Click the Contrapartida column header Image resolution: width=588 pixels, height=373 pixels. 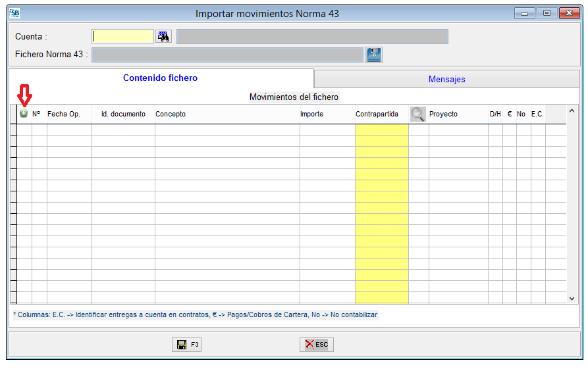point(382,114)
